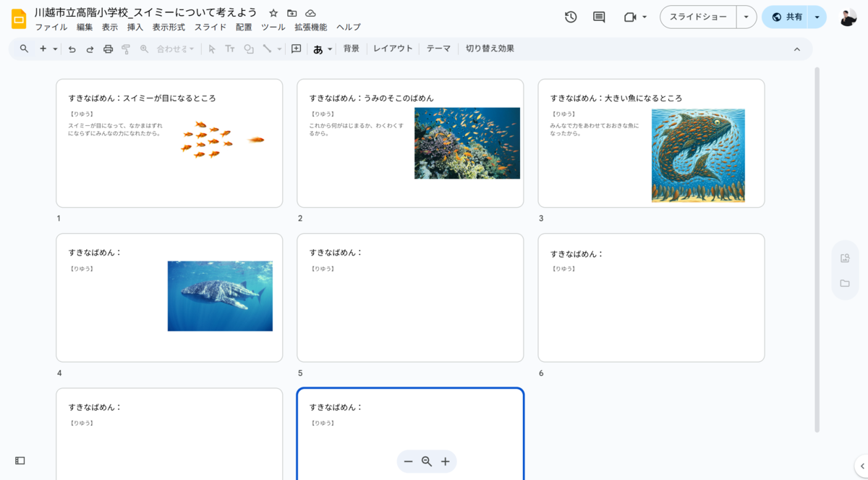Start the スライドショー
Screen dimensions: 868x480
[698, 17]
